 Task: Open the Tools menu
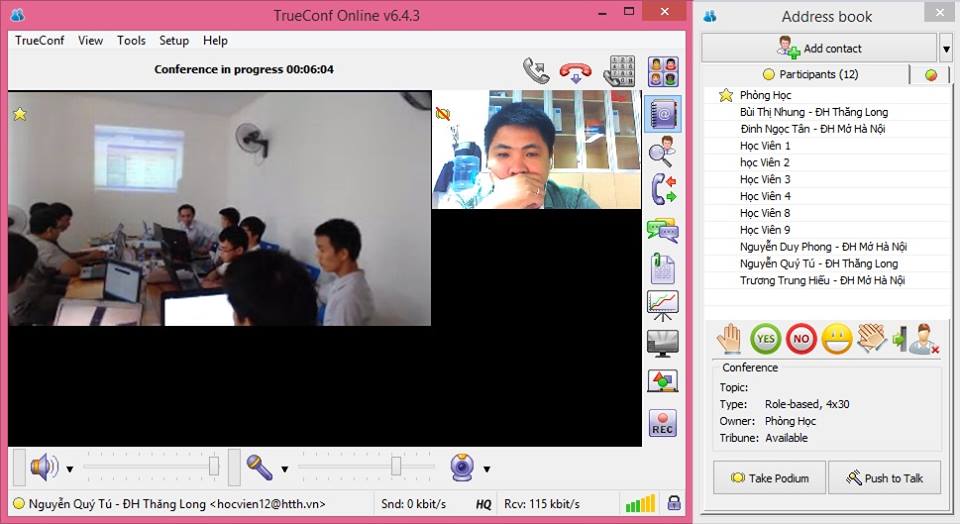(131, 40)
